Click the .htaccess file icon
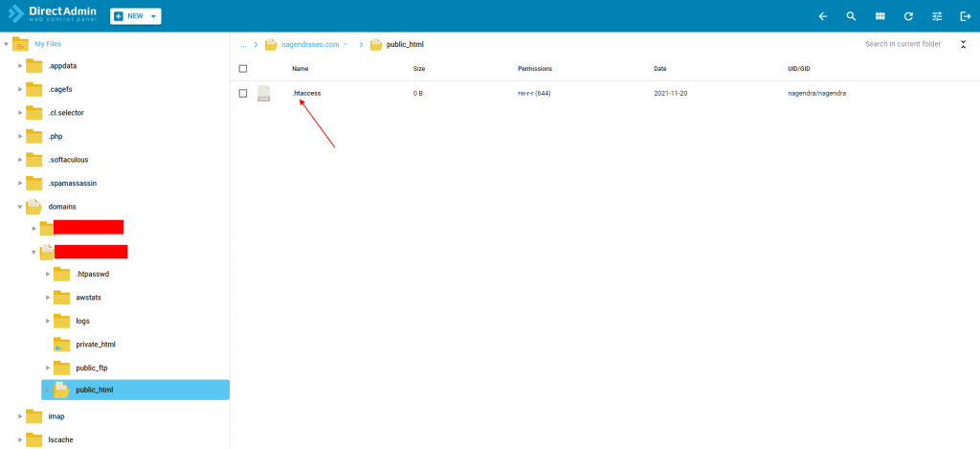Screen dimensions: 980x449 tap(264, 94)
